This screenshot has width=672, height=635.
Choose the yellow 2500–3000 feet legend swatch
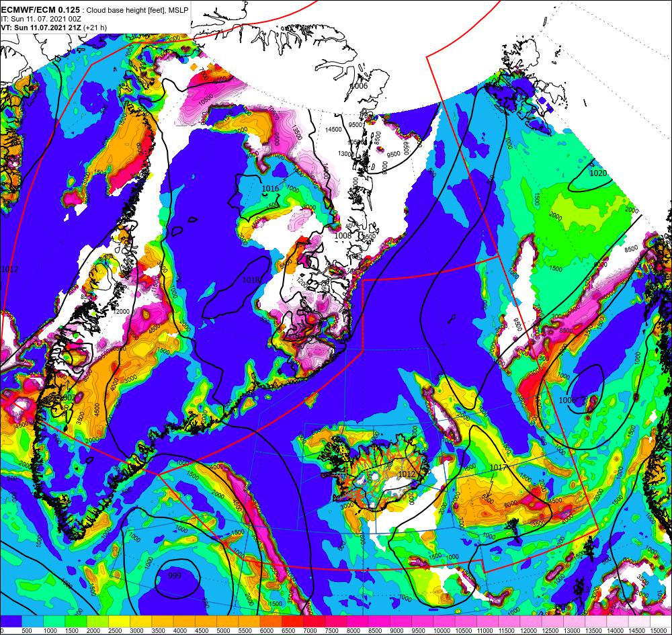tap(119, 621)
